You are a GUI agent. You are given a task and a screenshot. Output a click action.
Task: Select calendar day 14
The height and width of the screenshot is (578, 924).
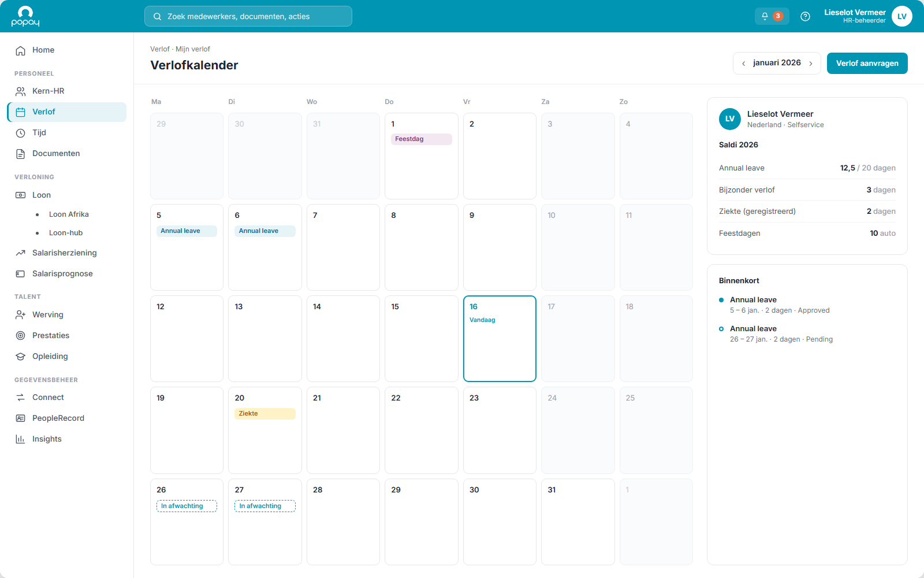click(343, 339)
